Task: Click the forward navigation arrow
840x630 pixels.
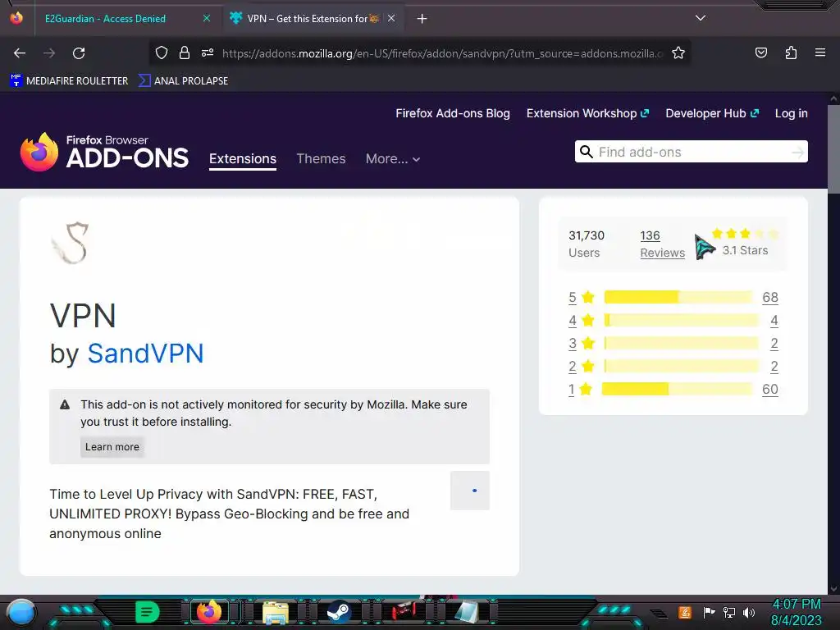Action: [x=49, y=53]
